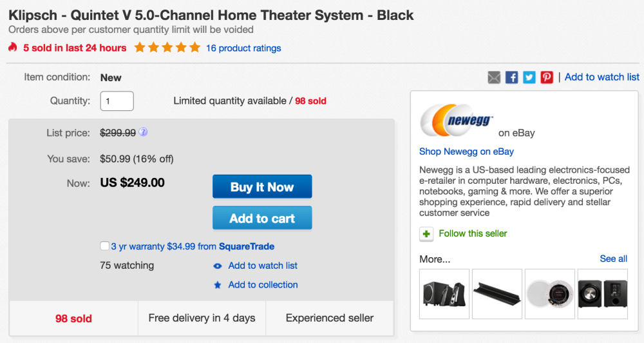Click the green plus follow icon
This screenshot has width=644, height=343.
(426, 234)
